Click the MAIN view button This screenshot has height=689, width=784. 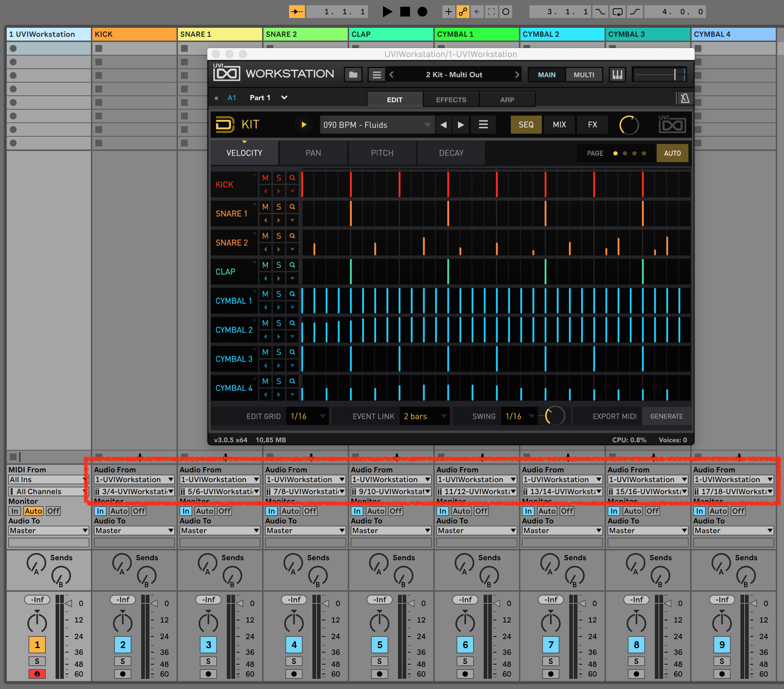[547, 75]
